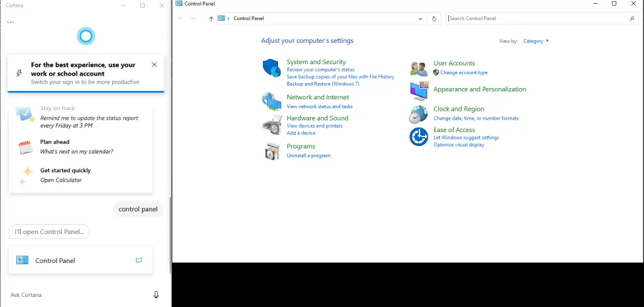Click the I'll open Control Panel message
Viewport: 644px width, 307px height.
pos(49,232)
